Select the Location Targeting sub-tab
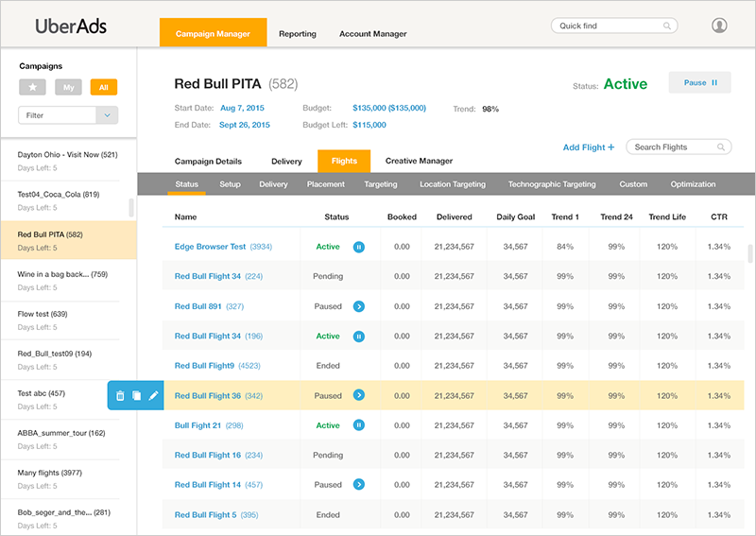The width and height of the screenshot is (756, 536). 453,184
